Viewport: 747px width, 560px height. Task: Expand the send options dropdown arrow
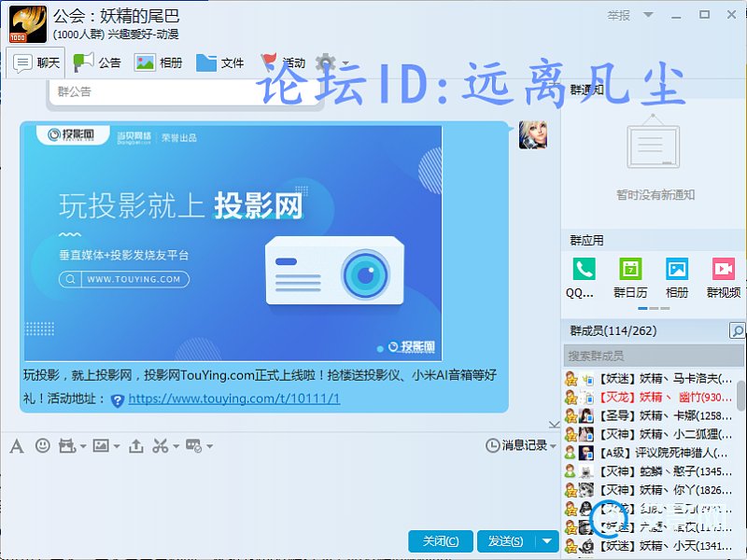click(x=547, y=541)
